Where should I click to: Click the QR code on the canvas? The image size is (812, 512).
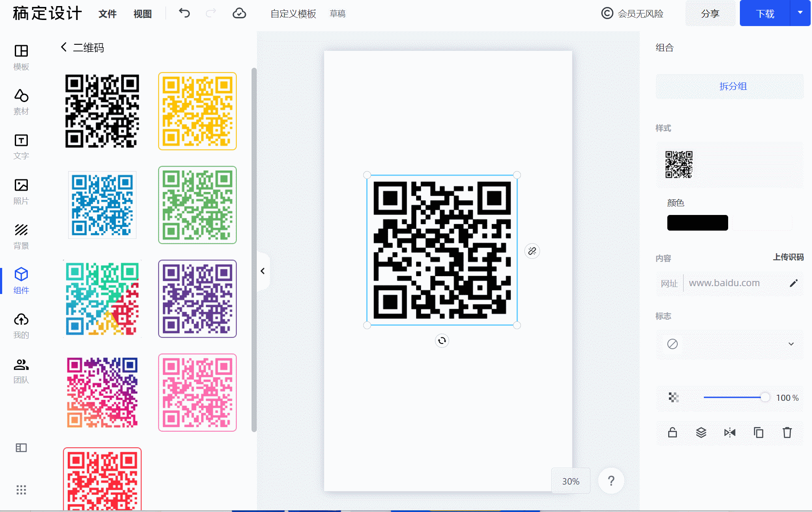442,250
